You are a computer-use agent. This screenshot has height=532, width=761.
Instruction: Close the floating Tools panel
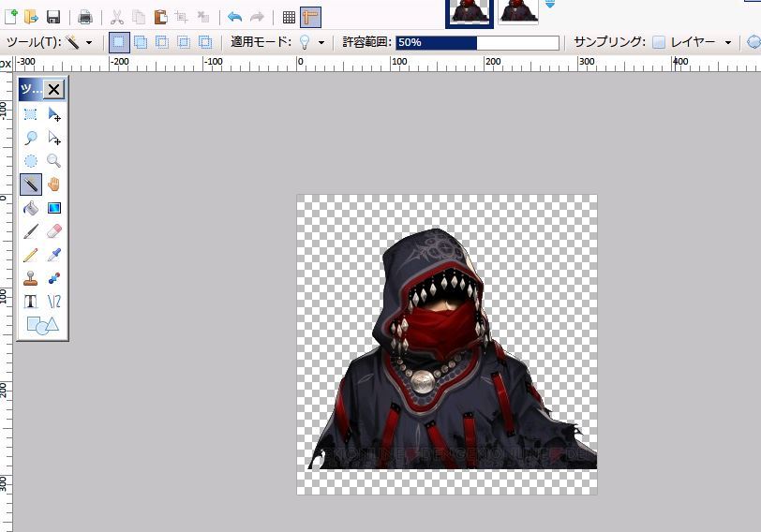coord(53,89)
